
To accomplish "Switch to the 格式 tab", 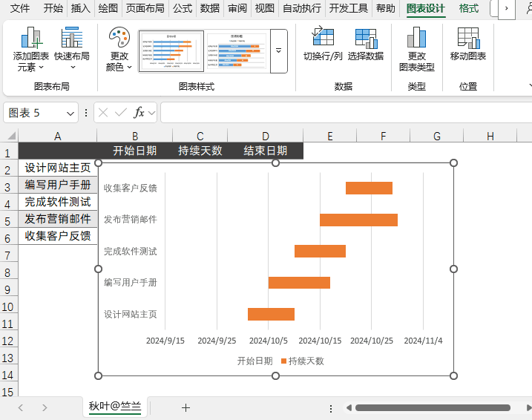I will coord(468,8).
